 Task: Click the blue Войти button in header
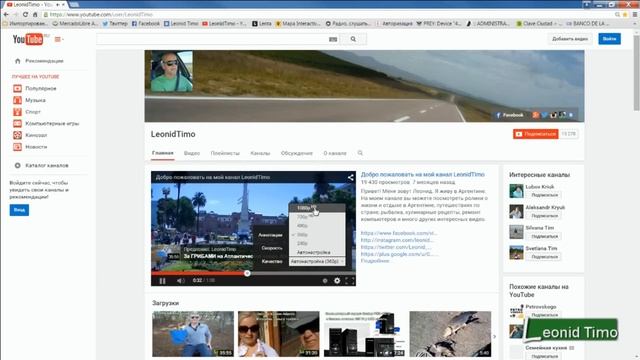(x=609, y=39)
